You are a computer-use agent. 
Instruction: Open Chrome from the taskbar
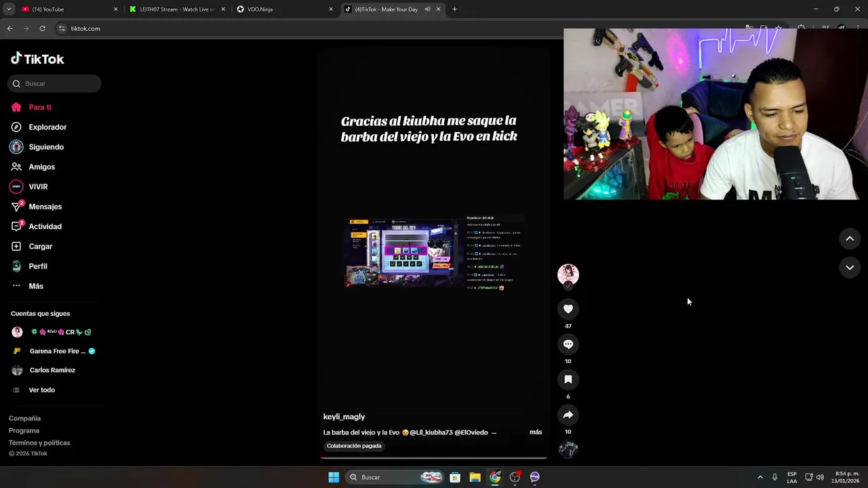coord(495,477)
